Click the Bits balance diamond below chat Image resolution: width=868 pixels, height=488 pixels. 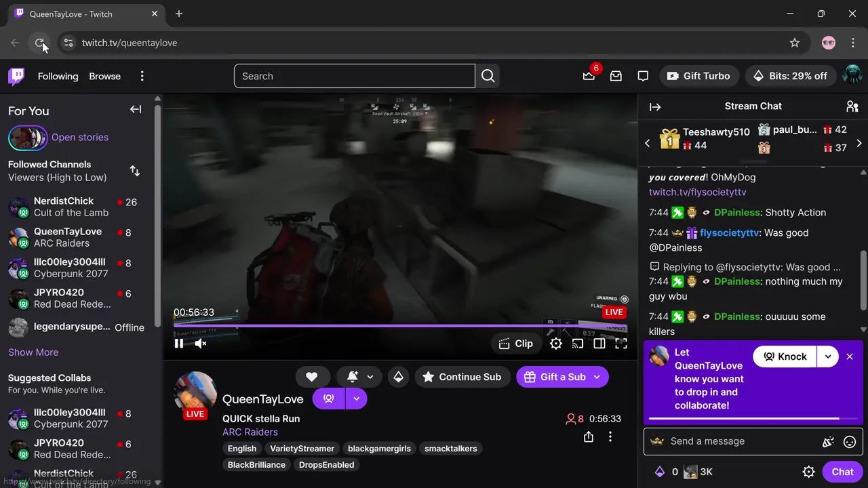coord(659,472)
